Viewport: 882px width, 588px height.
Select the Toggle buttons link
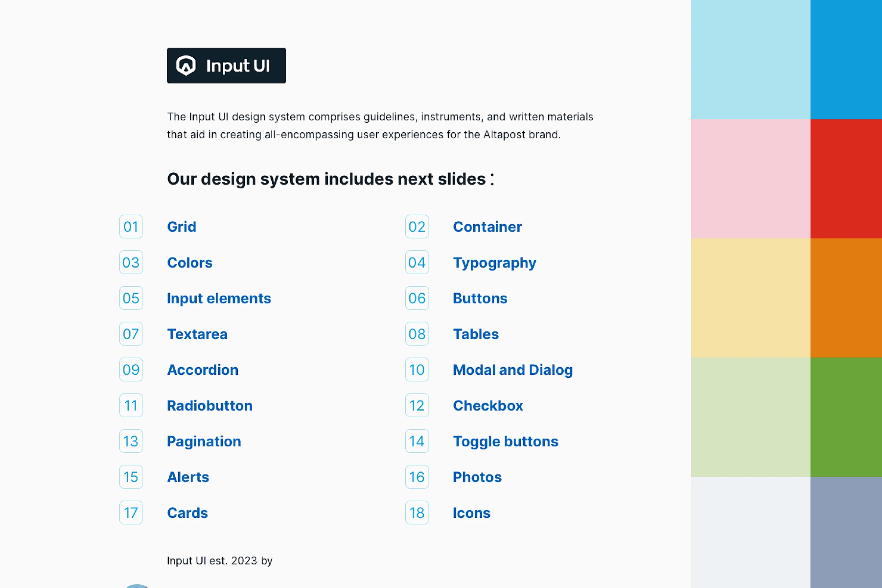coord(506,441)
